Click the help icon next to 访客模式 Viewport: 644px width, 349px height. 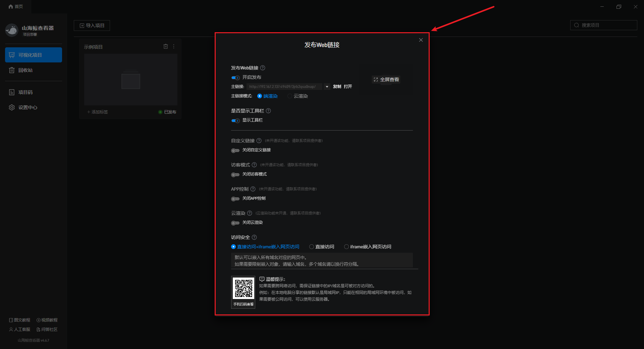pos(254,165)
